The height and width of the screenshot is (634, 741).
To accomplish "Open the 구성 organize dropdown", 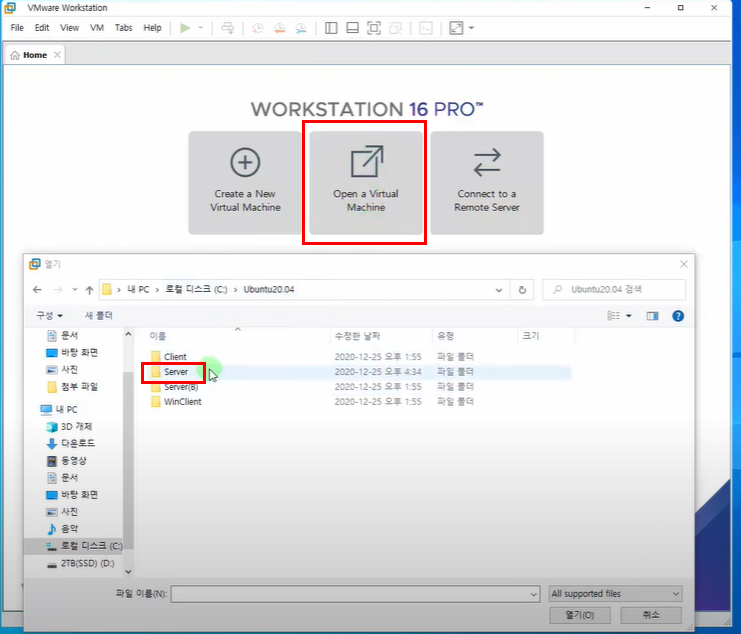I will tap(50, 316).
